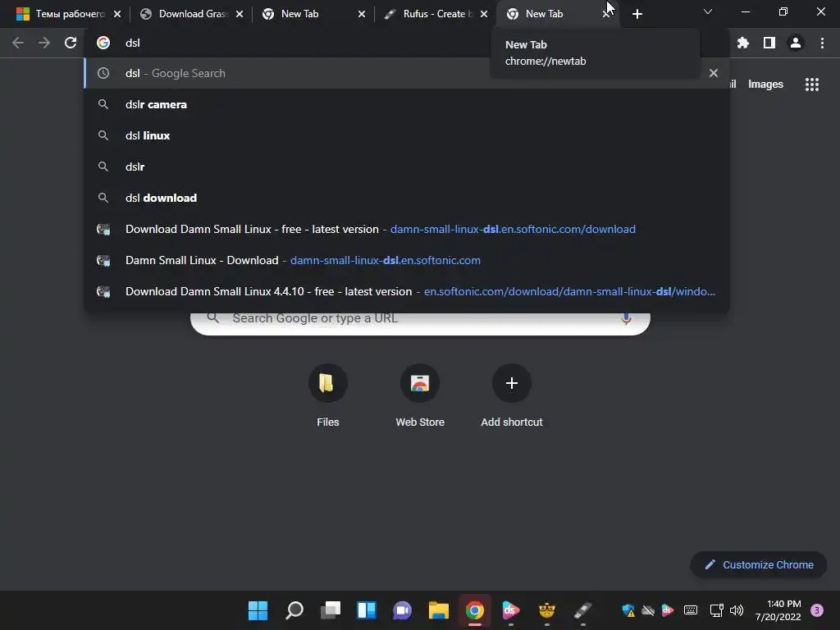Open Customize Chrome button
Screen dimensions: 840x630
(x=759, y=564)
